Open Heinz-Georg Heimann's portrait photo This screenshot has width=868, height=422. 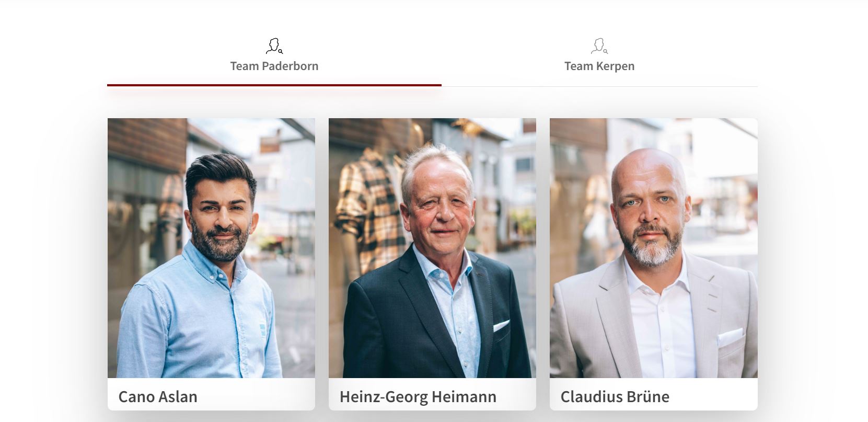coord(432,248)
